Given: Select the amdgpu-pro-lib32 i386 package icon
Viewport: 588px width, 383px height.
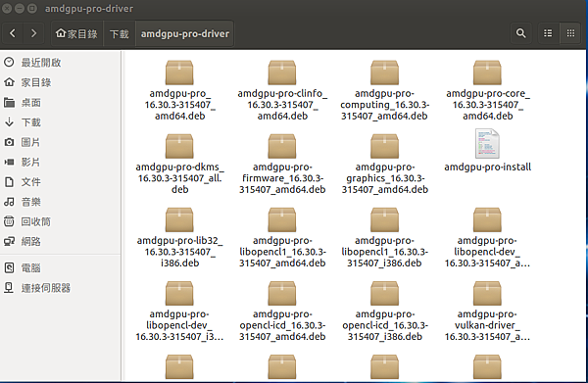Looking at the screenshot, I should (179, 219).
